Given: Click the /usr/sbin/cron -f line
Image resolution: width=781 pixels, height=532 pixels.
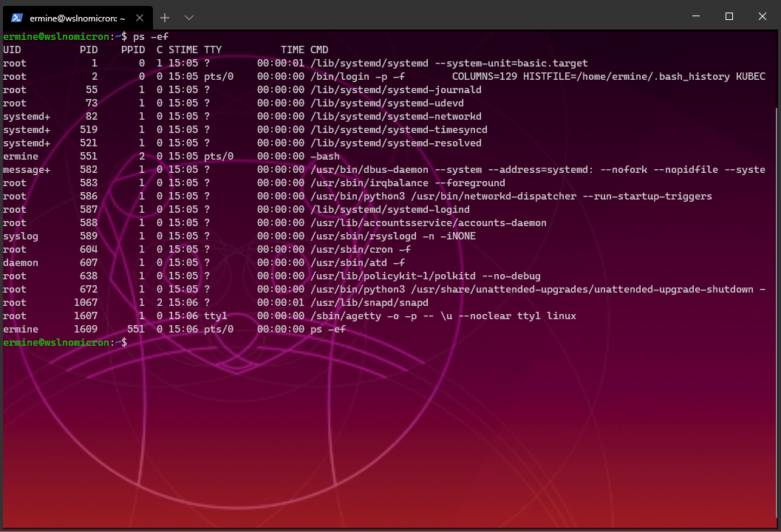Looking at the screenshot, I should (355, 249).
